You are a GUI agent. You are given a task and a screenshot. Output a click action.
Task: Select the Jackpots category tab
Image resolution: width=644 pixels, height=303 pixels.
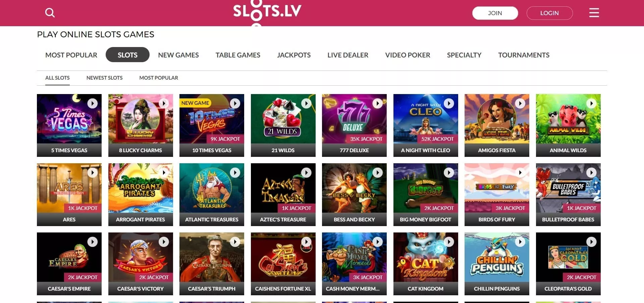point(294,55)
